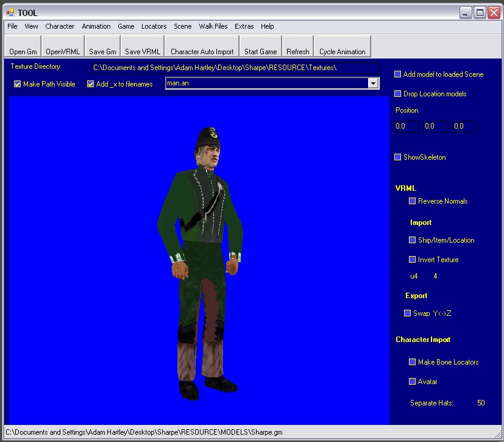504x442 pixels.
Task: Click the TOOL window app icon
Action: pos(10,13)
